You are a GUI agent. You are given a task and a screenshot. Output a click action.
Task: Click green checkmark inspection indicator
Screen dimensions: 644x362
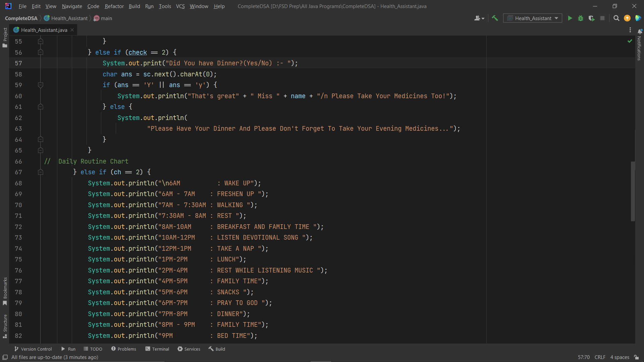pos(630,41)
